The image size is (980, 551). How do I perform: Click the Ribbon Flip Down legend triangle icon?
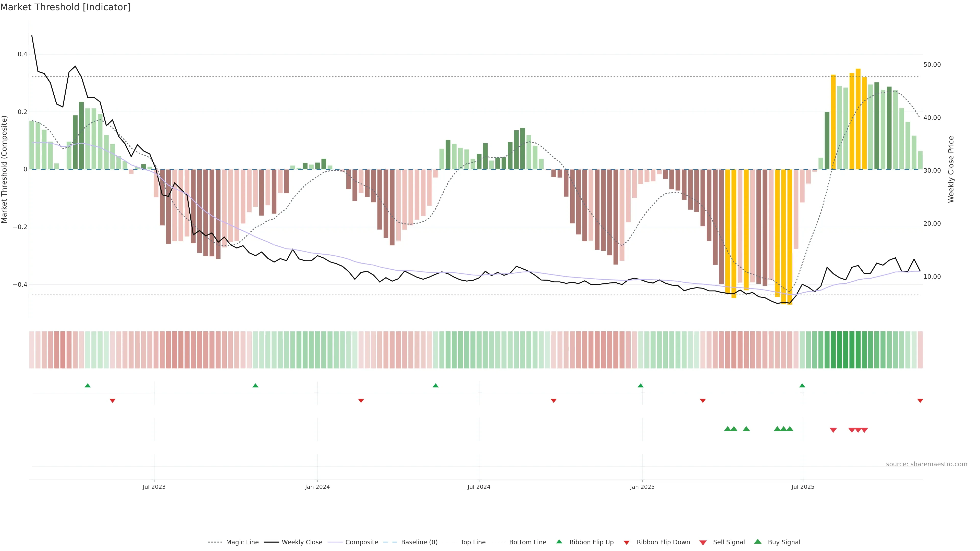coord(627,543)
